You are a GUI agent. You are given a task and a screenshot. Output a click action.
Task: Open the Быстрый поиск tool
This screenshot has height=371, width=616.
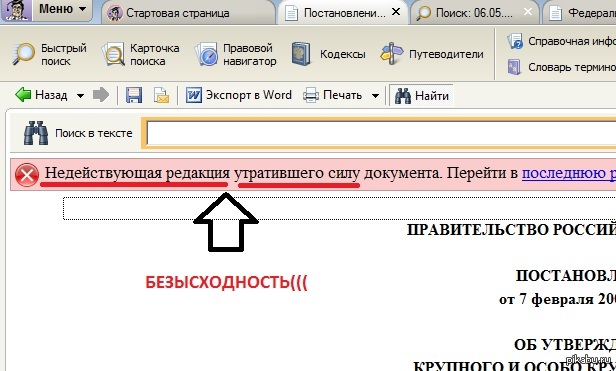(x=50, y=54)
